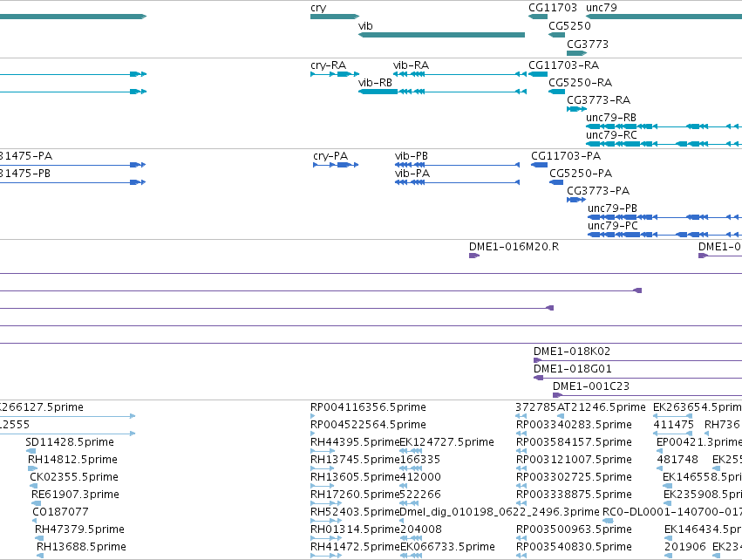Select the SD11428.5prime EST label
Screen dimensions: 742x560
pyautogui.click(x=70, y=442)
